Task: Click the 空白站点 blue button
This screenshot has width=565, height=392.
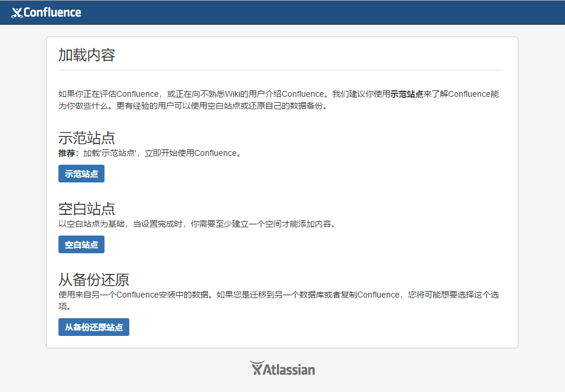Action: pos(81,244)
